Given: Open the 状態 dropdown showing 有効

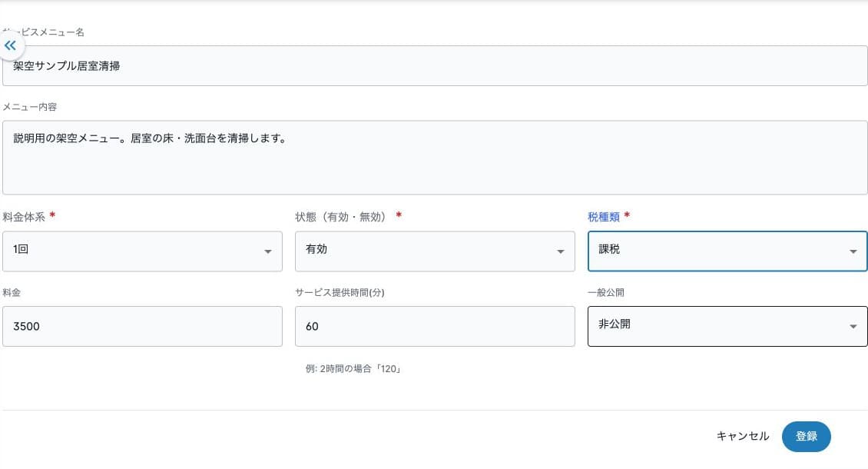Looking at the screenshot, I should point(435,251).
